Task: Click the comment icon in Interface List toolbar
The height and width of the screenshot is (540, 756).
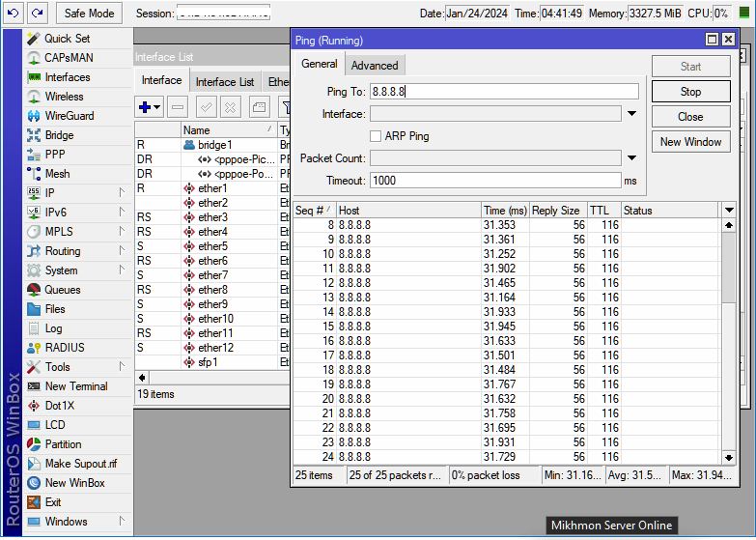Action: coord(259,107)
